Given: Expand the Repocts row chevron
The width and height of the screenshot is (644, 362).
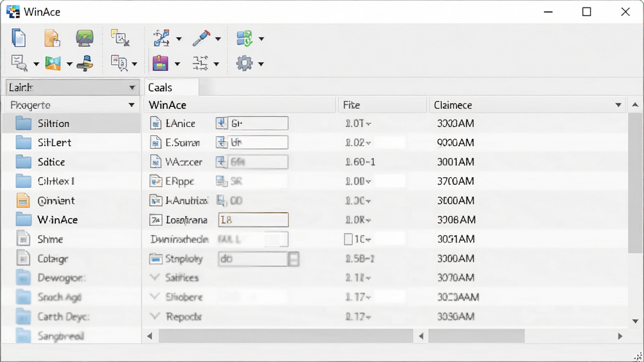Looking at the screenshot, I should click(x=155, y=315).
